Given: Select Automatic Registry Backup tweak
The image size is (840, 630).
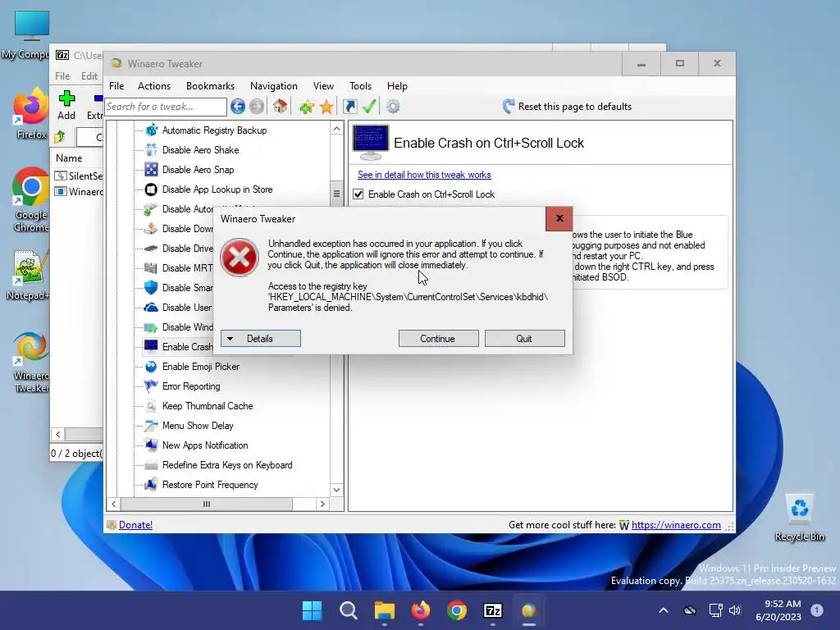Looking at the screenshot, I should (214, 130).
